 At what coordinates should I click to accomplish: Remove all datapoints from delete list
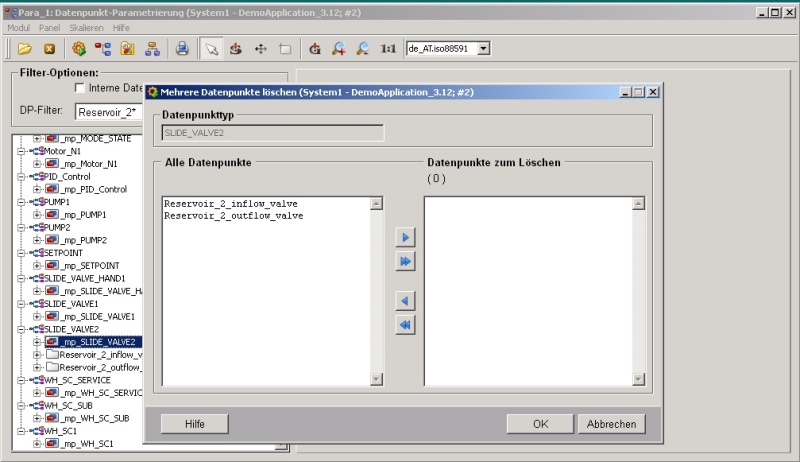tap(405, 325)
